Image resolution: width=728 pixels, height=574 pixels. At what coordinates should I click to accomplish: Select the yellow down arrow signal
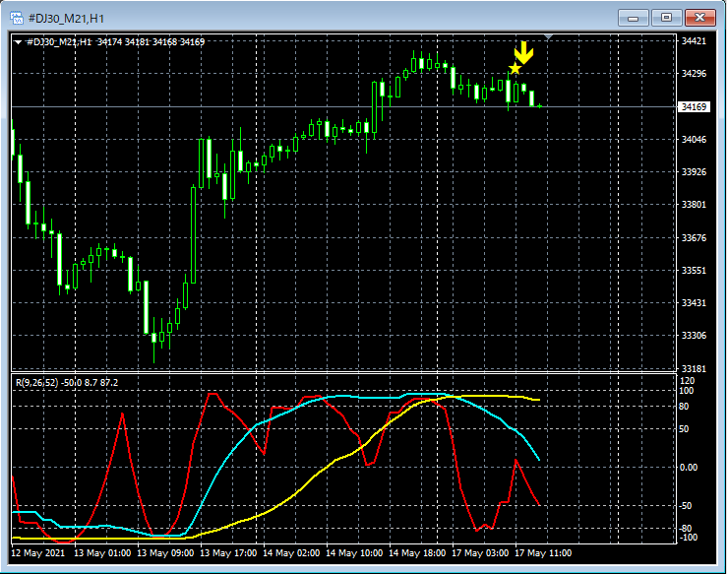[x=523, y=52]
